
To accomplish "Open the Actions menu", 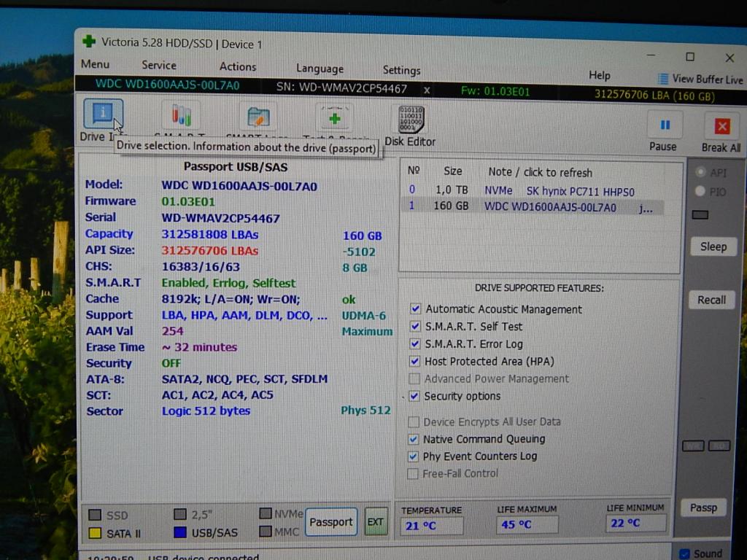I will 238,66.
